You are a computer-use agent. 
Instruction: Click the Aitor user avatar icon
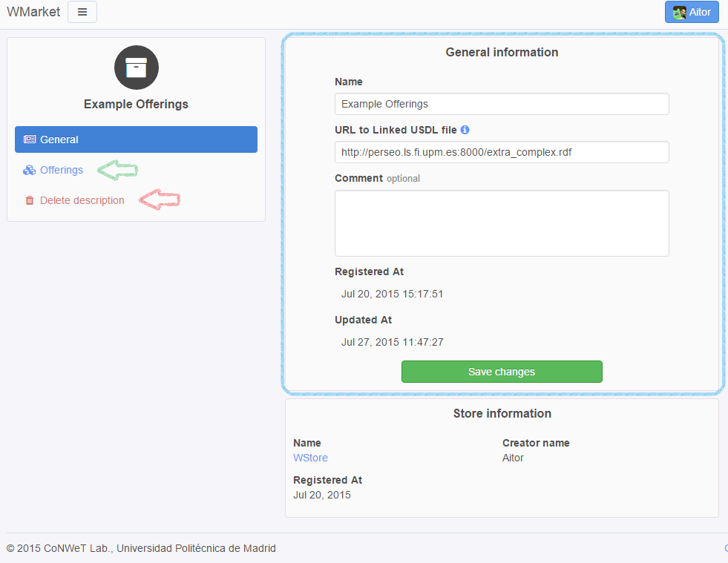pos(679,13)
